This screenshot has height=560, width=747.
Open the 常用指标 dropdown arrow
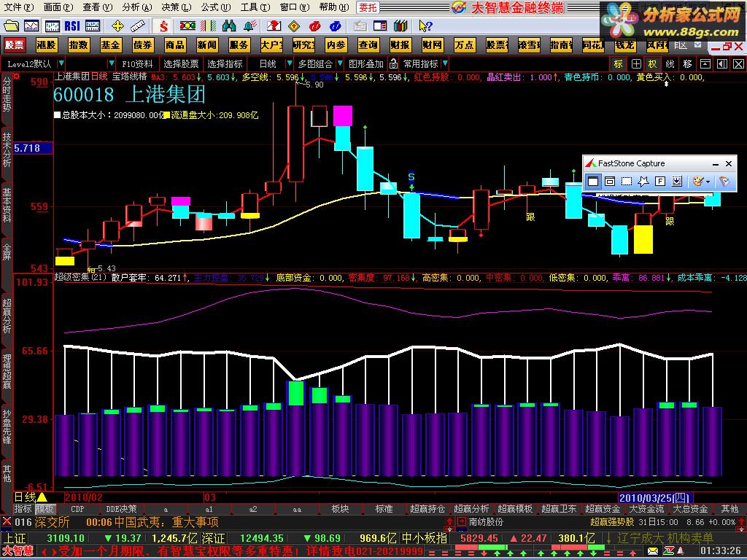pos(445,64)
